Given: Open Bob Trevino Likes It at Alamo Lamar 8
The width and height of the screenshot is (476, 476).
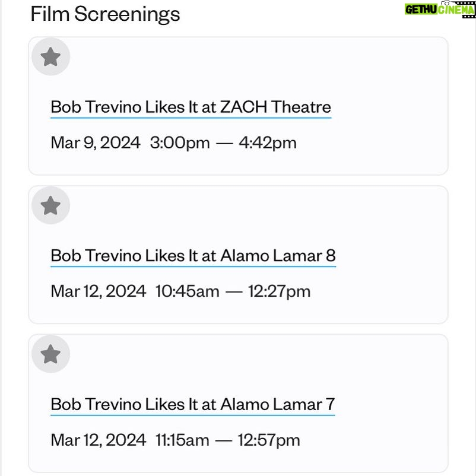Looking at the screenshot, I should [193, 256].
